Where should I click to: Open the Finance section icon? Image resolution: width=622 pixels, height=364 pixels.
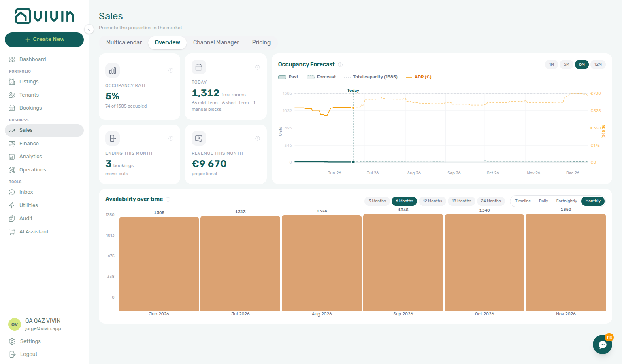pos(12,144)
